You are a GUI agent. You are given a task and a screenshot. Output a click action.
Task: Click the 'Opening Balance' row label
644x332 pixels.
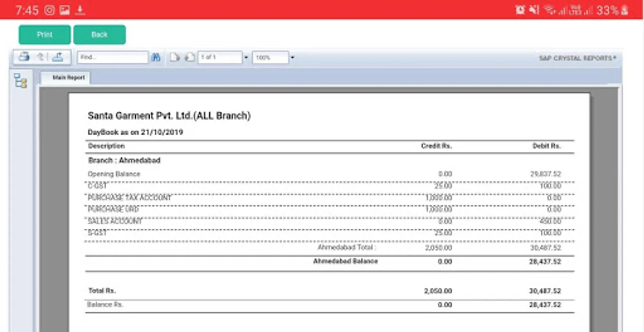click(114, 174)
